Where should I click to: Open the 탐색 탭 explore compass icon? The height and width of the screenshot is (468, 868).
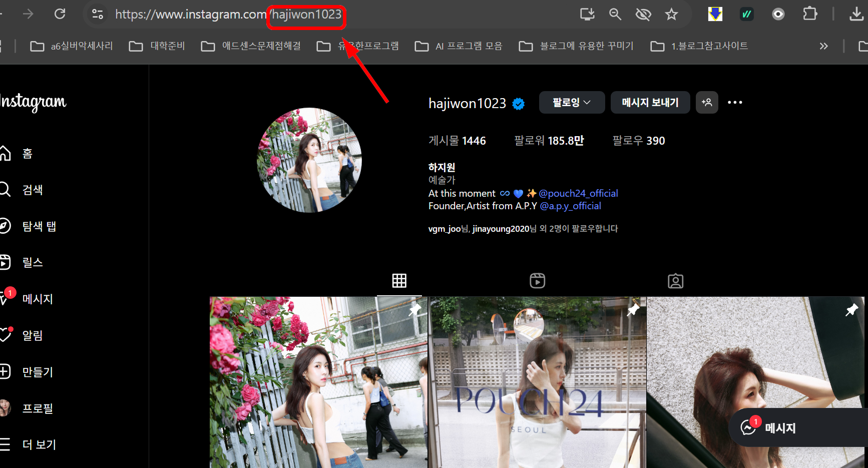pyautogui.click(x=5, y=226)
